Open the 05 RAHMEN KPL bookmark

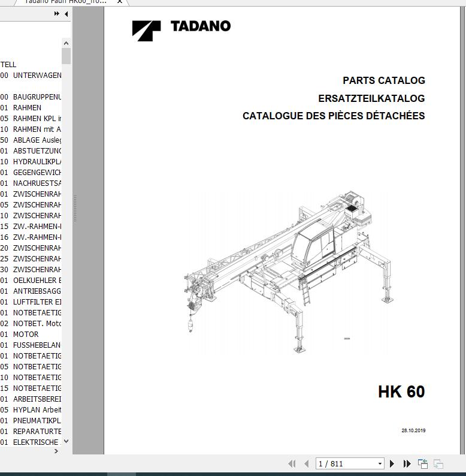[31, 118]
